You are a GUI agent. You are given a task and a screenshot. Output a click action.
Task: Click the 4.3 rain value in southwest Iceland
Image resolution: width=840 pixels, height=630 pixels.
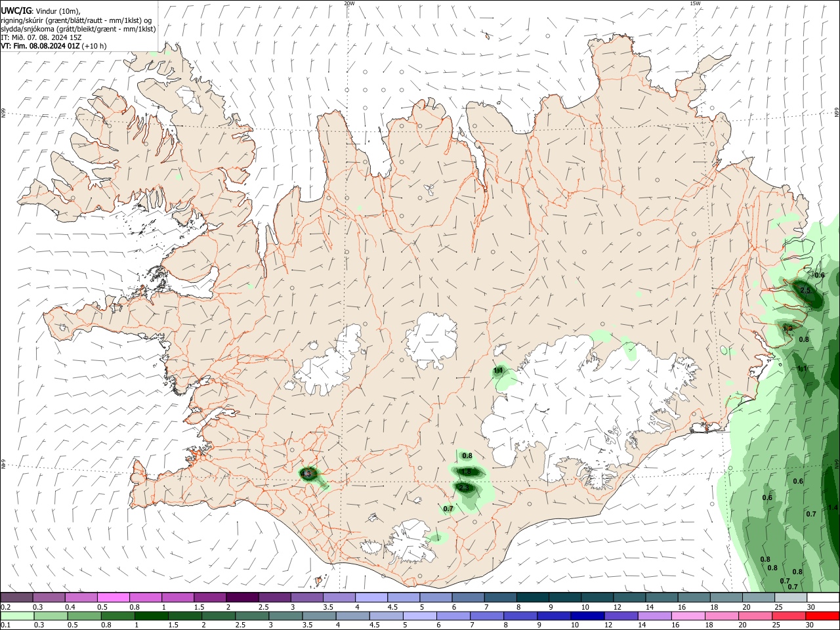click(x=306, y=473)
